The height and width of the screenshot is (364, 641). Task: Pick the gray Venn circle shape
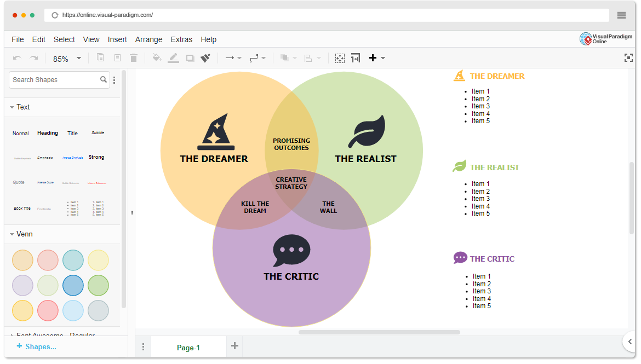(98, 310)
